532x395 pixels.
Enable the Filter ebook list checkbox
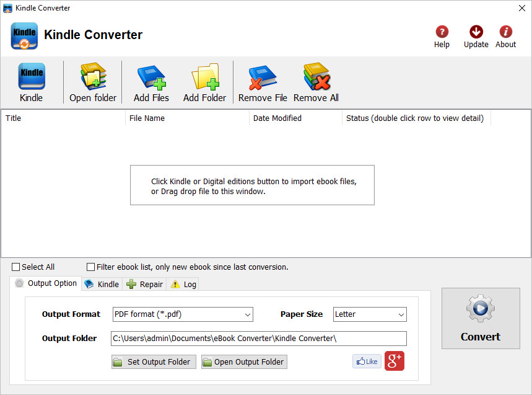[90, 267]
